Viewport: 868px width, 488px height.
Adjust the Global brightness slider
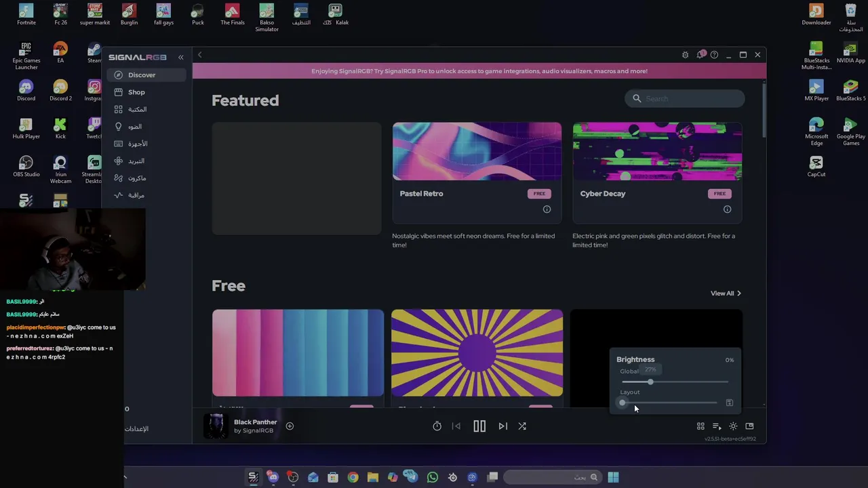click(675, 382)
